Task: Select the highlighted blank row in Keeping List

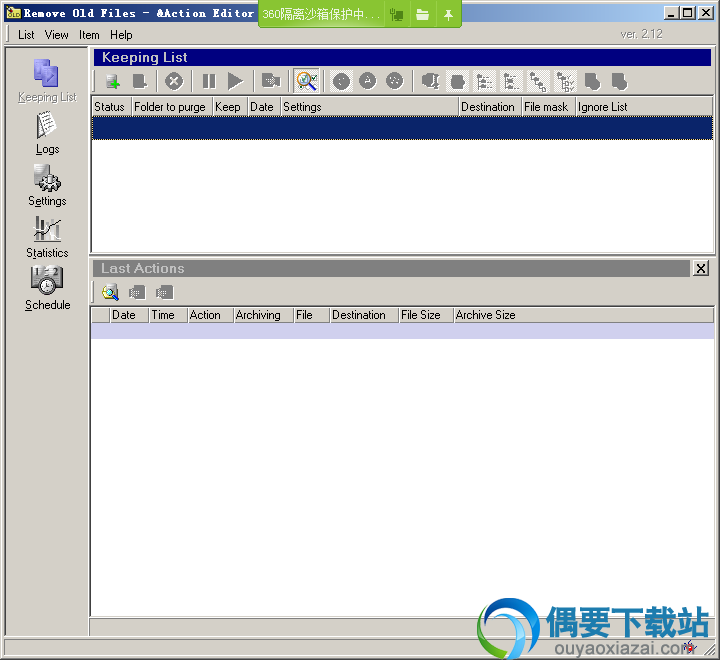Action: point(402,128)
